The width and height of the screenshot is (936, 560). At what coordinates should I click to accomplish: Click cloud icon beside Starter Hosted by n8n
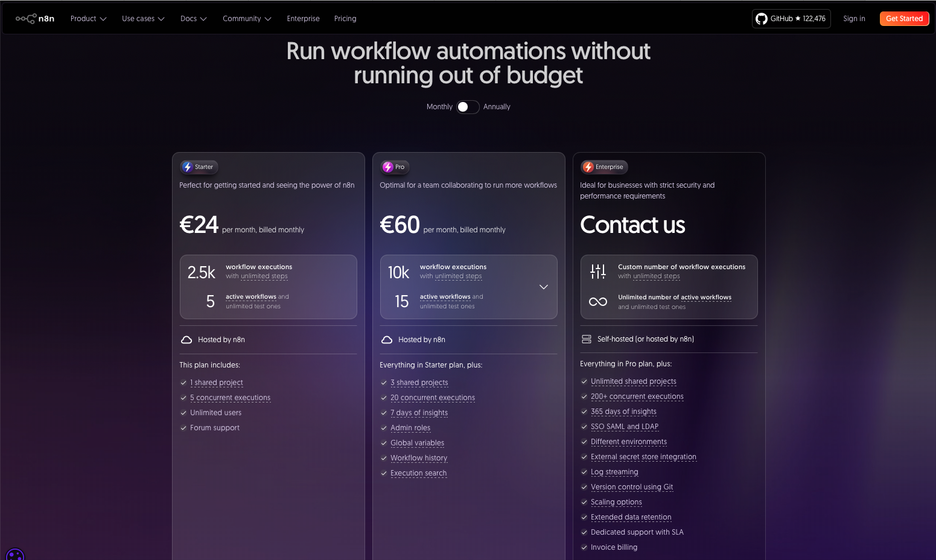[186, 340]
